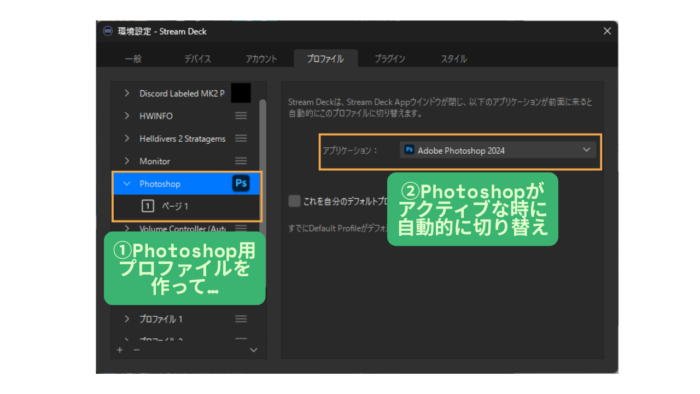Close the 環境設定 window
The width and height of the screenshot is (700, 394).
[607, 31]
